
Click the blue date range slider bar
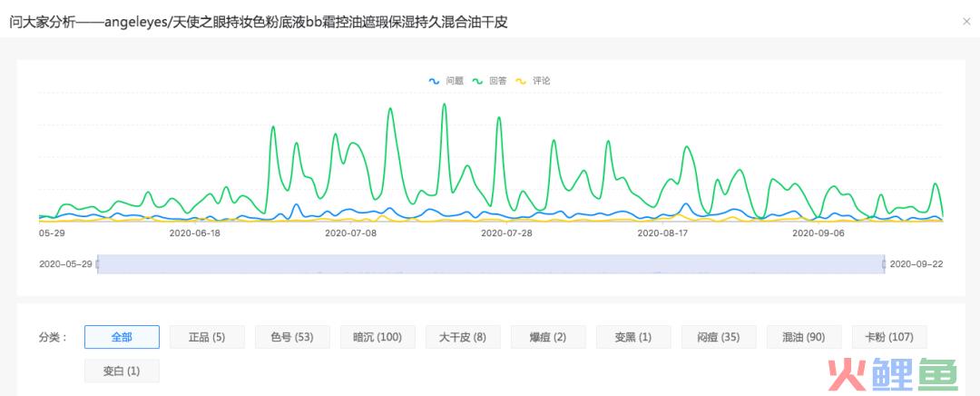click(x=491, y=264)
